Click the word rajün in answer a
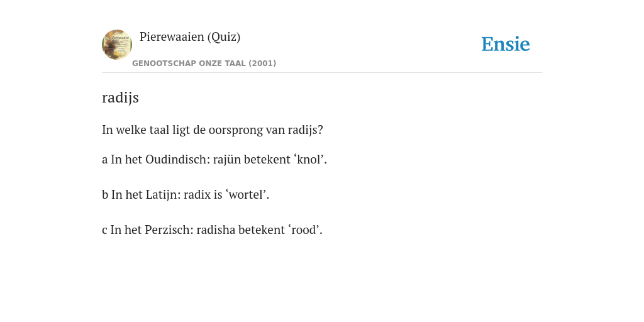This screenshot has height=322, width=644. (227, 159)
